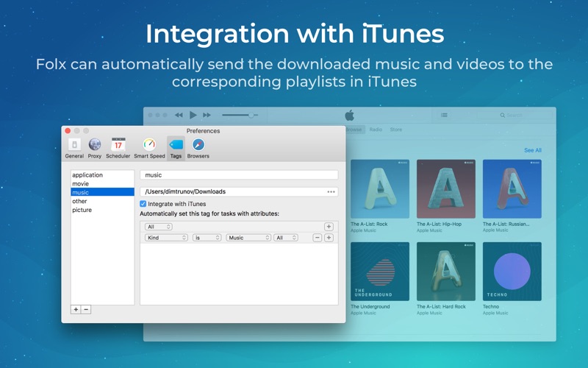Open the General preferences pane
This screenshot has width=588, height=368.
click(x=74, y=148)
